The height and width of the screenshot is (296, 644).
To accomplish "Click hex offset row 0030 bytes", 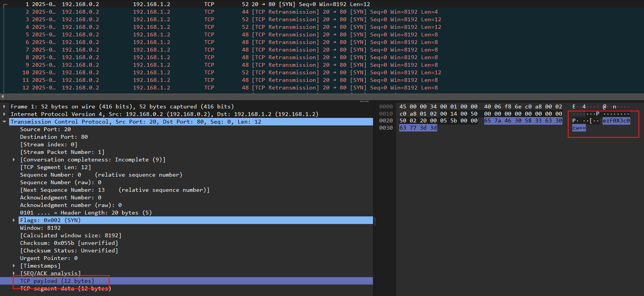I will (x=418, y=128).
